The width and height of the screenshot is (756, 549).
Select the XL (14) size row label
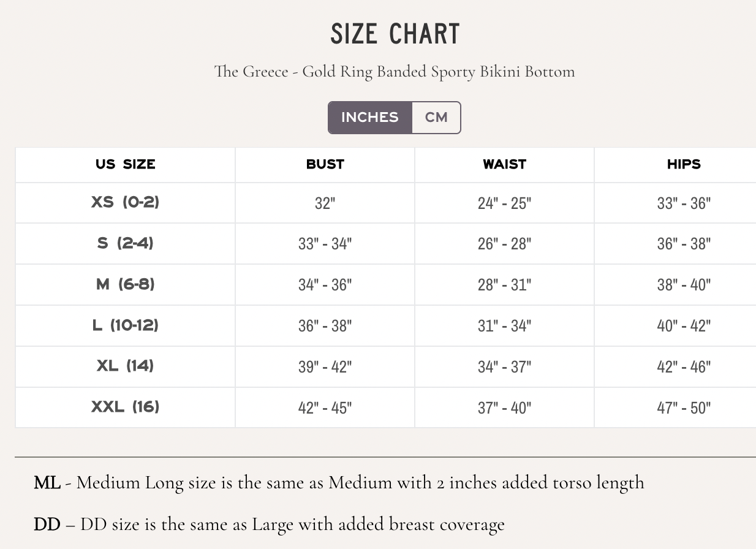pos(126,366)
